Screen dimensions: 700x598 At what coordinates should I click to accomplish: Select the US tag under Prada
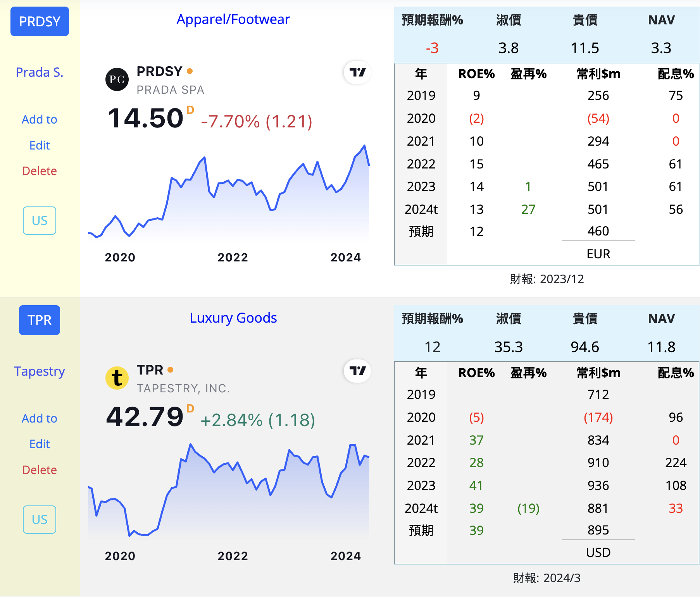[x=40, y=220]
